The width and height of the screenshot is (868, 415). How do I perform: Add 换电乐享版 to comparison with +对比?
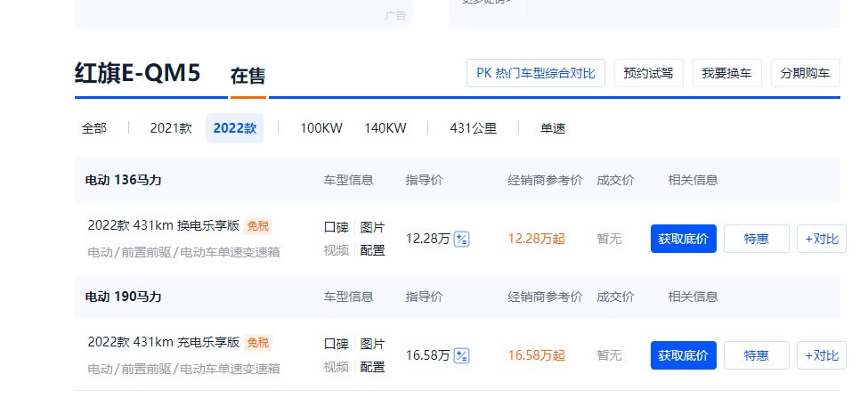(822, 239)
